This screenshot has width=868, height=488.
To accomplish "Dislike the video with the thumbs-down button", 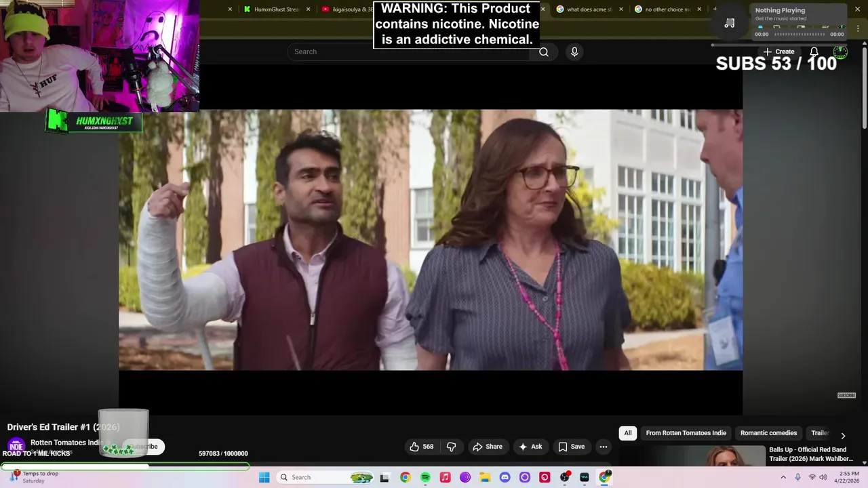I will tap(451, 447).
